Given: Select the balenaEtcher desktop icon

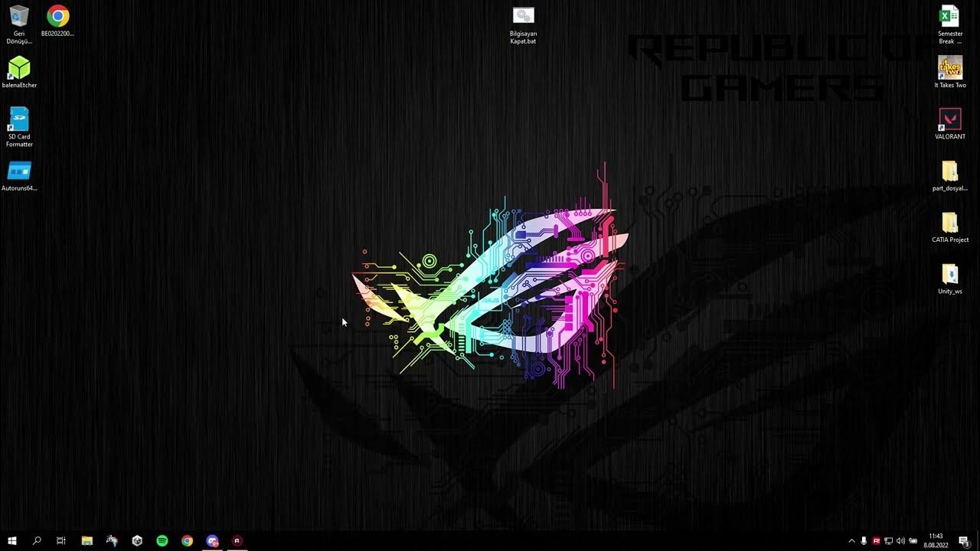Looking at the screenshot, I should (19, 73).
